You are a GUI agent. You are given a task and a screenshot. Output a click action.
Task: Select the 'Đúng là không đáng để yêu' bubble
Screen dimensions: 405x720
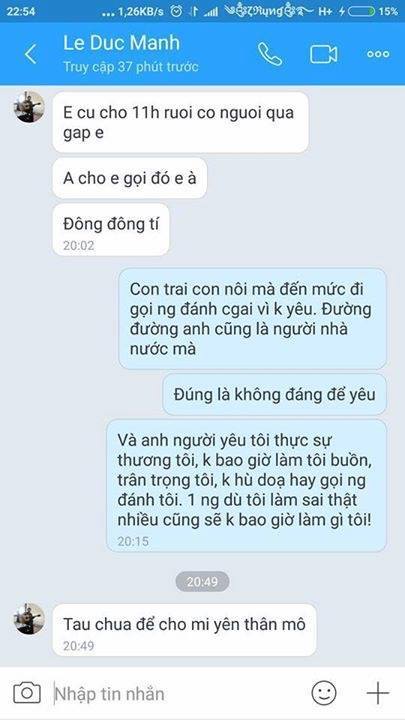275,394
